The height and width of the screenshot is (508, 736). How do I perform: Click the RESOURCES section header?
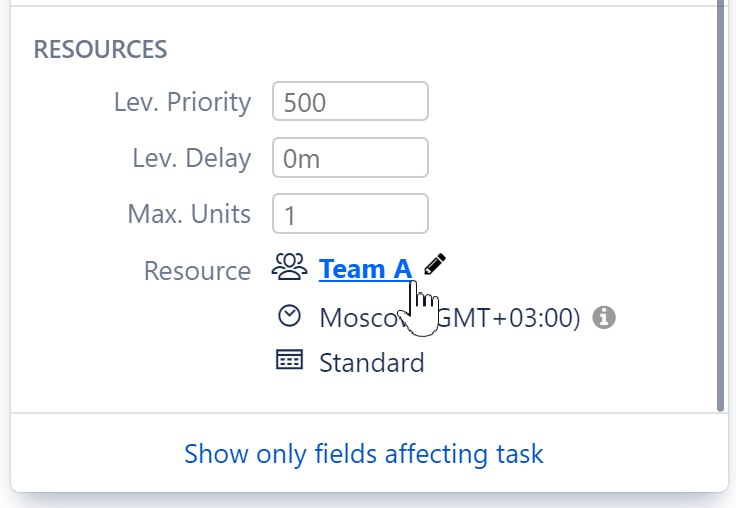[x=100, y=49]
